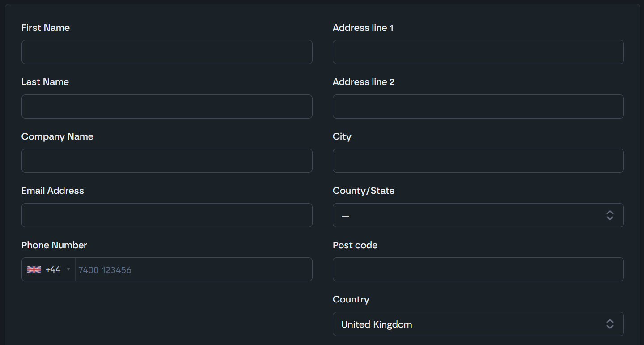Click the Country field label
Image resolution: width=644 pixels, height=345 pixels.
point(351,299)
